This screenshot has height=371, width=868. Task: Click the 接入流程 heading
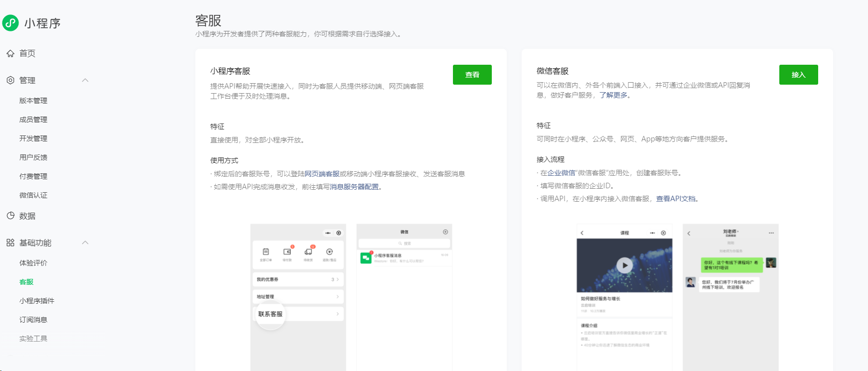pos(551,159)
